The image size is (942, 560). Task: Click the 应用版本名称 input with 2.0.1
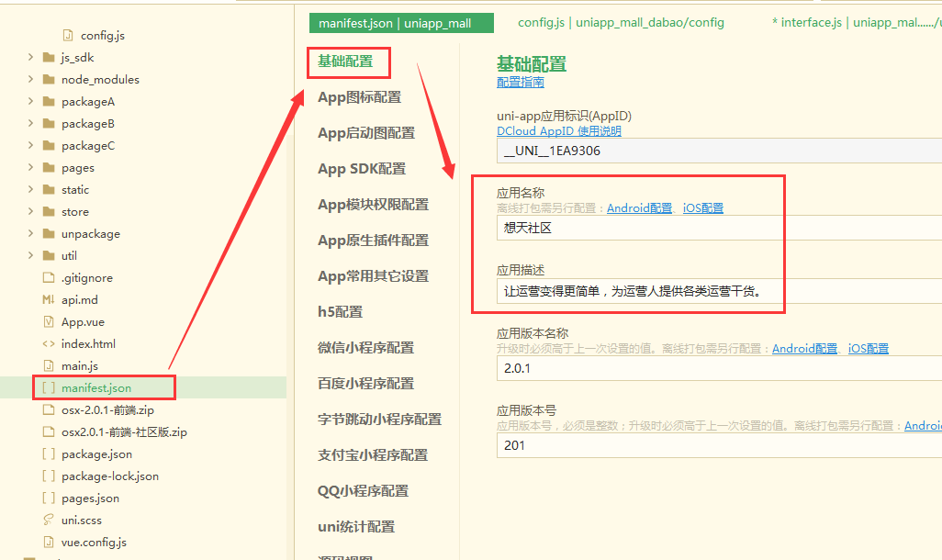point(719,368)
